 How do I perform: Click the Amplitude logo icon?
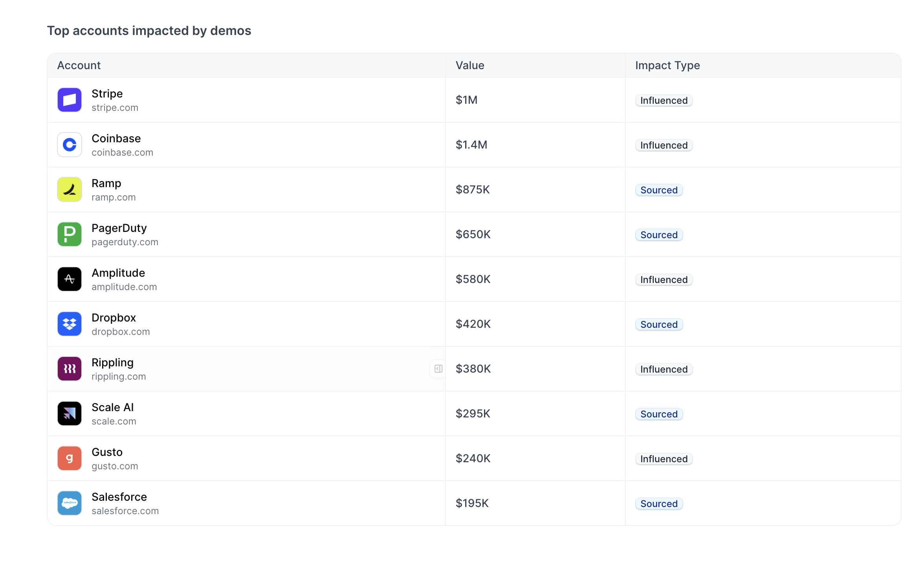[69, 279]
